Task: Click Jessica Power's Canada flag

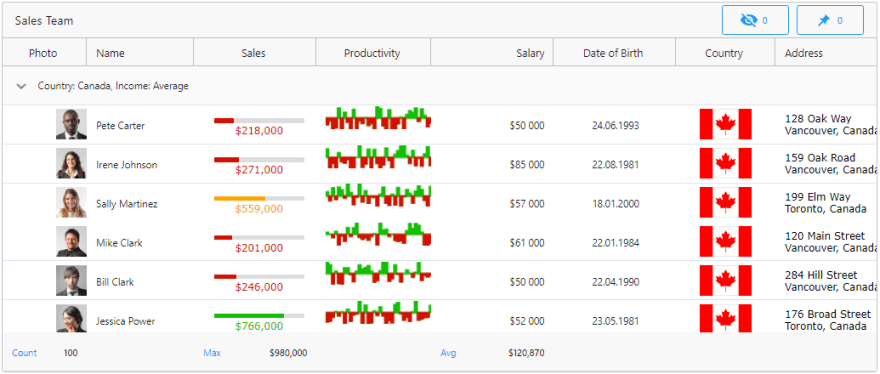Action: click(x=725, y=318)
